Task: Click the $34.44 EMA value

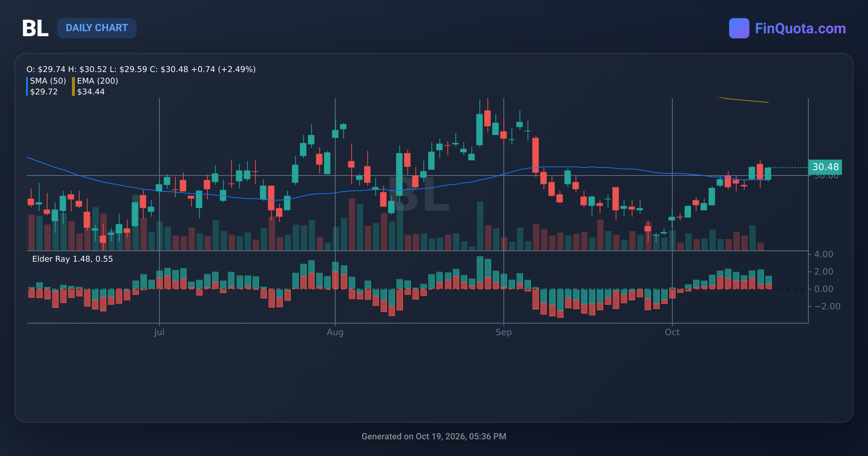Action: pos(91,92)
